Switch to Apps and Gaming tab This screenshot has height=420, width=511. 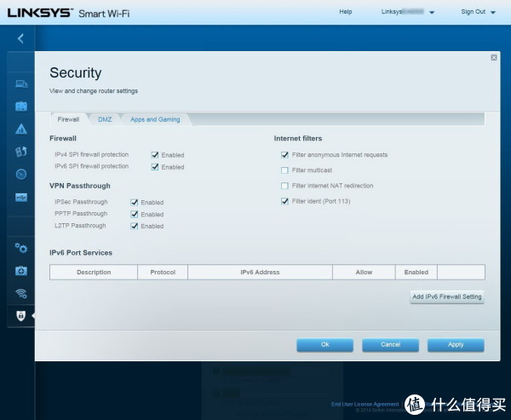pos(155,119)
